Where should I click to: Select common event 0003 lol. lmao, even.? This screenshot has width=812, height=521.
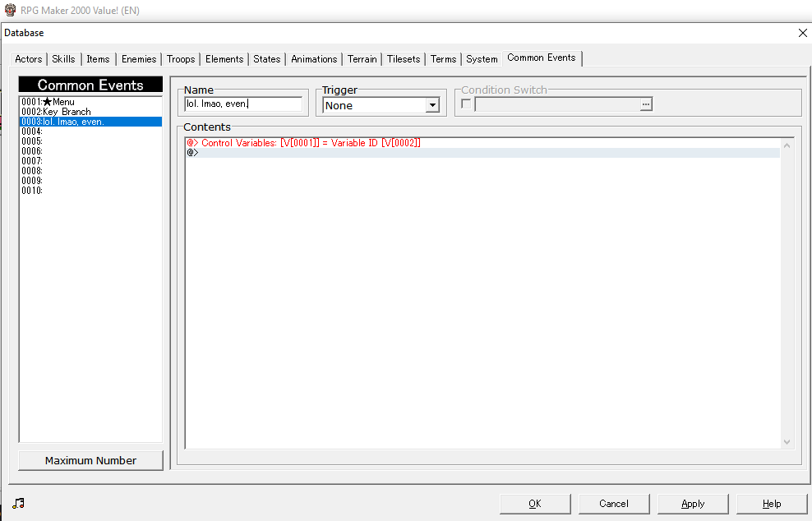click(x=90, y=122)
